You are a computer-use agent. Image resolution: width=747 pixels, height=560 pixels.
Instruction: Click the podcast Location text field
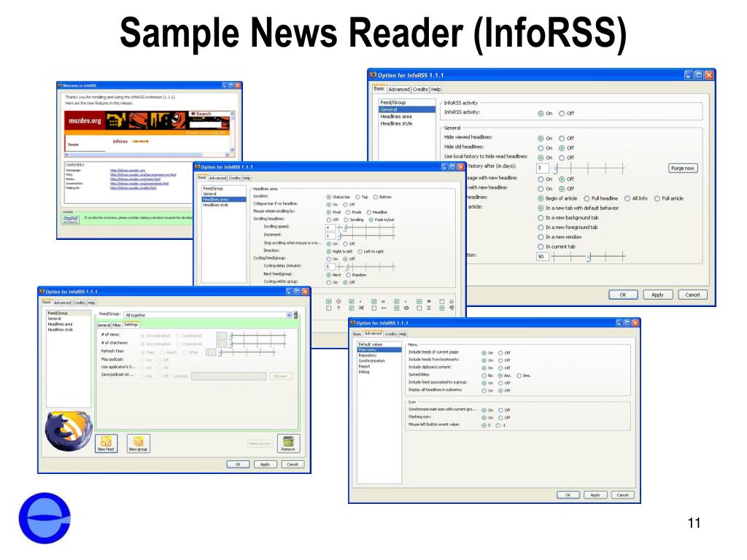pos(228,376)
